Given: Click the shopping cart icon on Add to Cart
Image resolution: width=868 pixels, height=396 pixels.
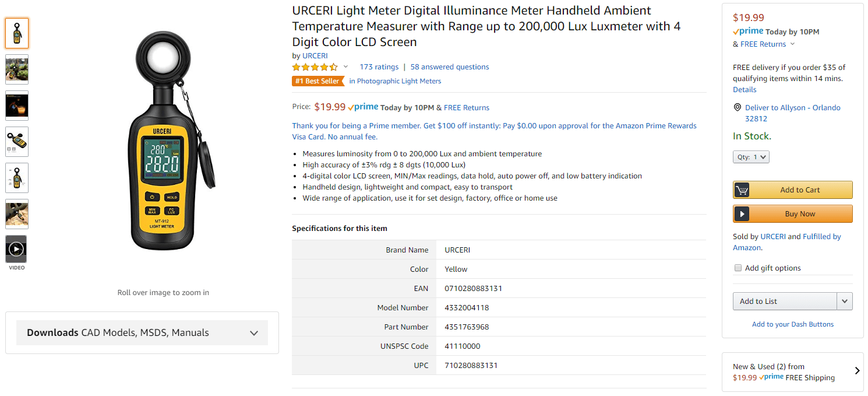Looking at the screenshot, I should click(742, 190).
